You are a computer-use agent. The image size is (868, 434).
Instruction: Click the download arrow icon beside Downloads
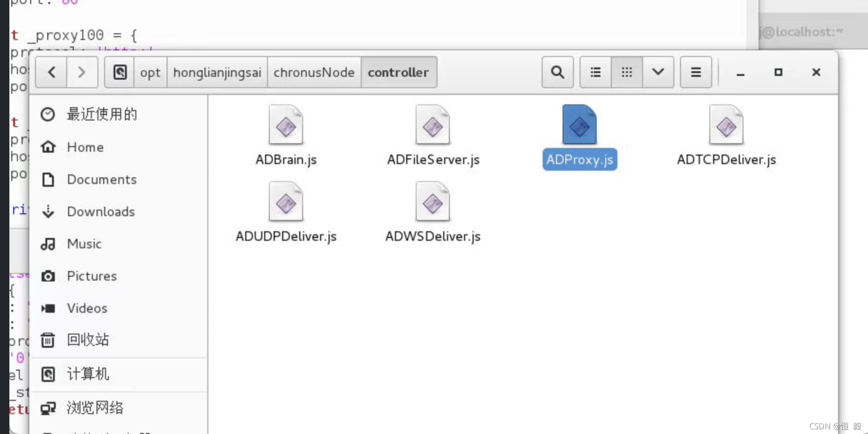coord(48,211)
